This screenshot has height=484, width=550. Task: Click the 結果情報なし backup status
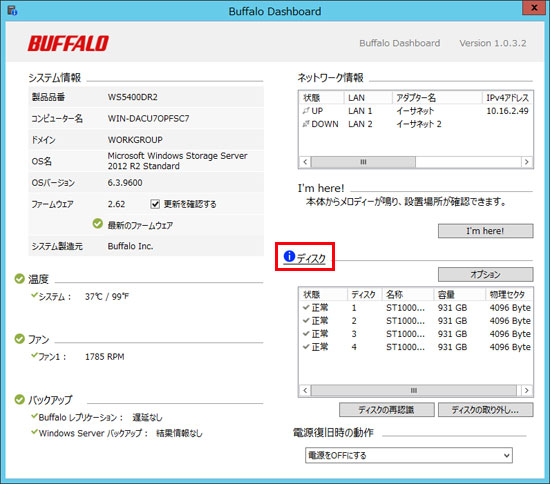coord(179,433)
